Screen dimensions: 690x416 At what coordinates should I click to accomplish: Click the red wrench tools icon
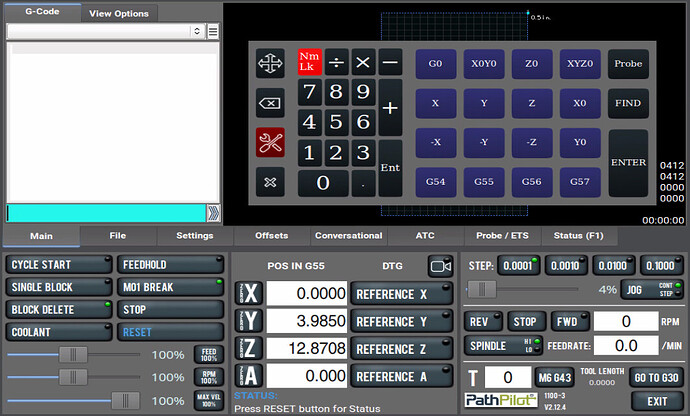270,143
